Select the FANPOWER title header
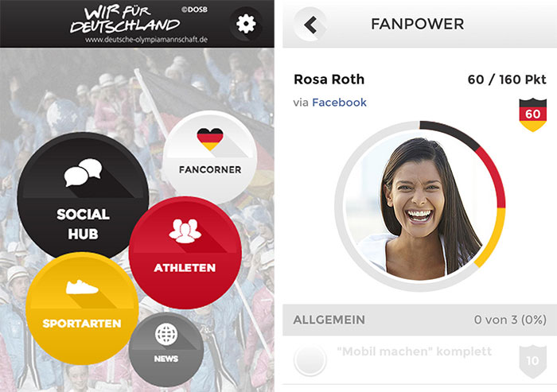The width and height of the screenshot is (557, 392). [x=418, y=24]
